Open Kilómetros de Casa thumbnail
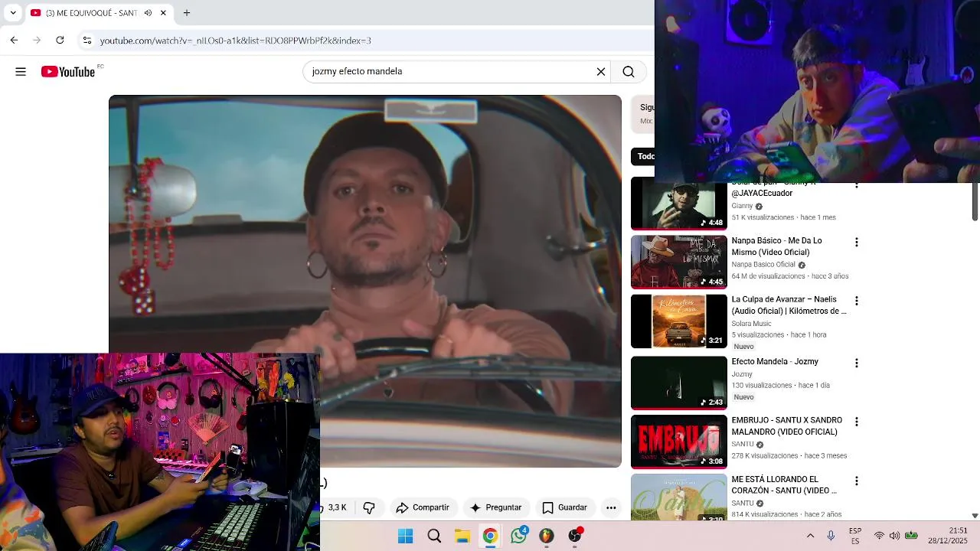This screenshot has width=980, height=551. click(679, 321)
